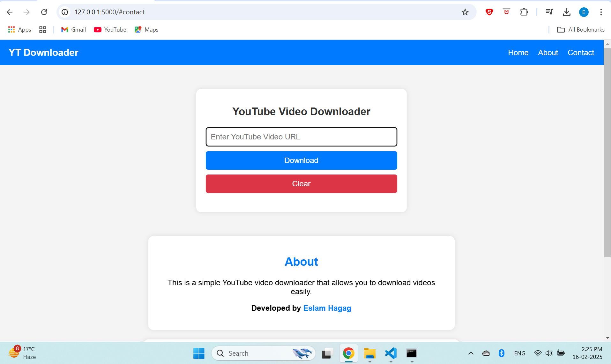Viewport: 611px width, 364px height.
Task: Navigate to Contact section link
Action: pyautogui.click(x=581, y=53)
